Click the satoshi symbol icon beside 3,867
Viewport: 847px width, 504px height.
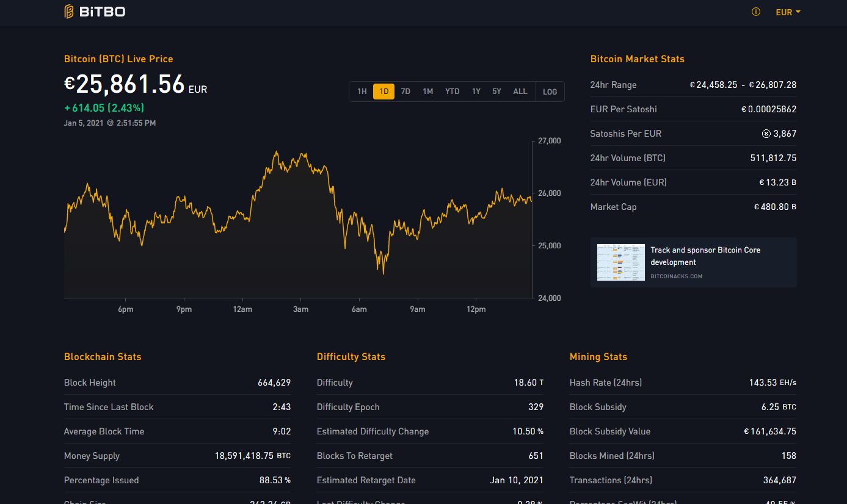pyautogui.click(x=766, y=134)
